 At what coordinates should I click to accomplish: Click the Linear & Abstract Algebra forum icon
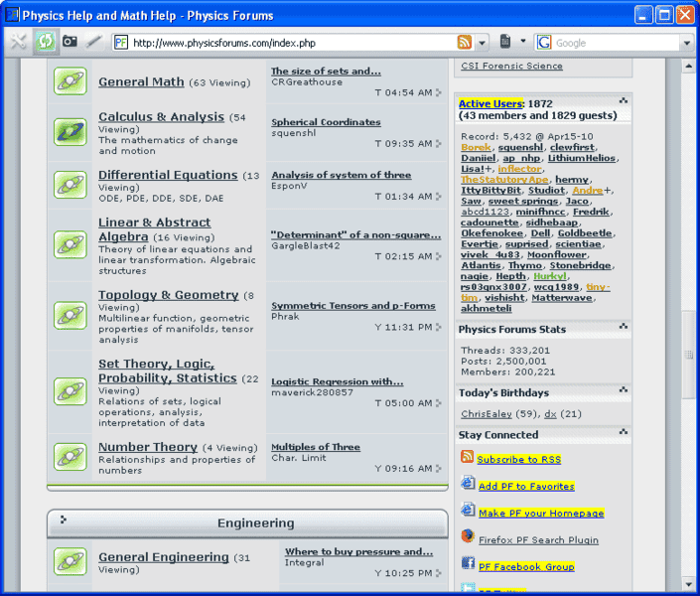(70, 244)
